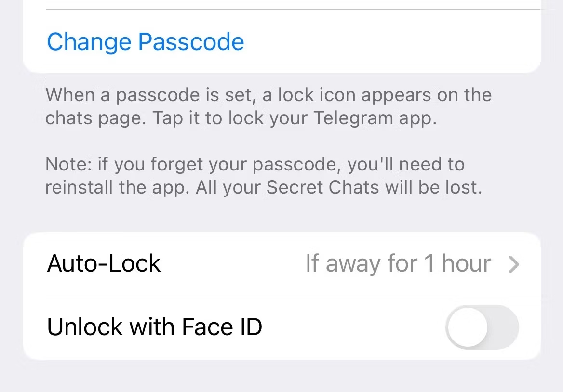Click the 'Face ID' words in the bottom row

[x=222, y=327]
